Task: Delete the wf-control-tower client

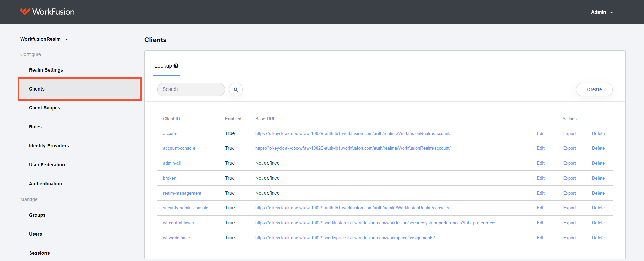Action: point(599,223)
